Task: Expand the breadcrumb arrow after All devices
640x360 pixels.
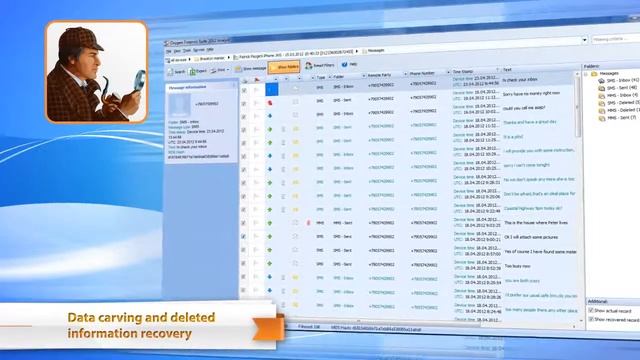Action: tap(189, 59)
